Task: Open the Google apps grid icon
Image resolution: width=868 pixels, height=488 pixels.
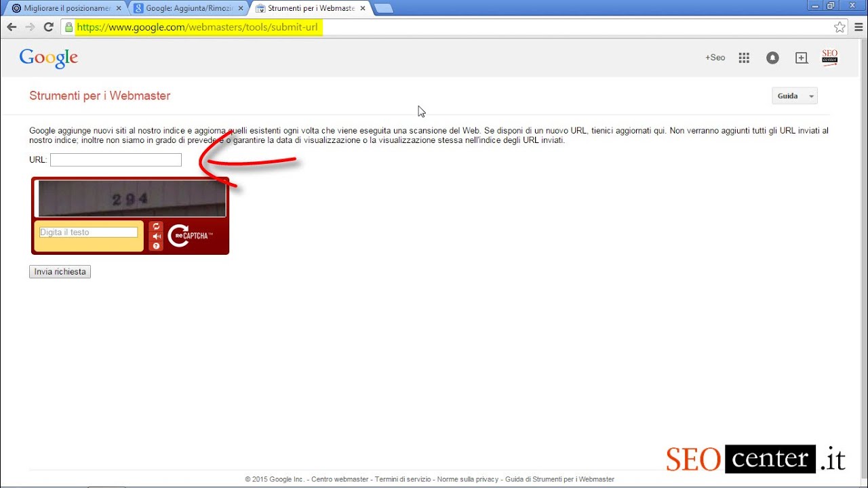Action: tap(744, 58)
